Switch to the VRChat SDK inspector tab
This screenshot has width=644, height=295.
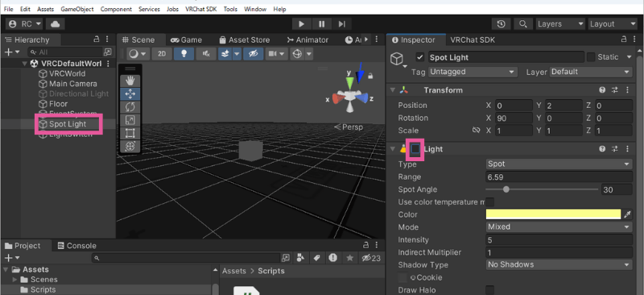pyautogui.click(x=473, y=40)
